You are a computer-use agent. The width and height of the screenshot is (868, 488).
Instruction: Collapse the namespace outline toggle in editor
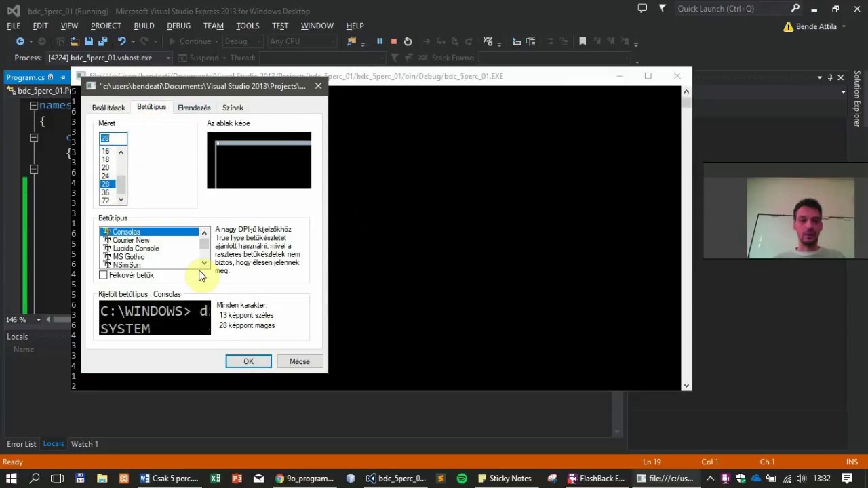[x=33, y=106]
